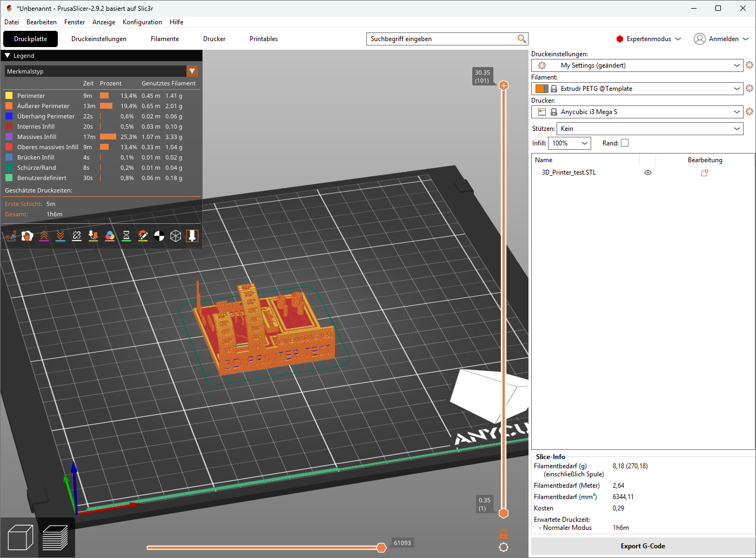
Task: Click gear icon next to filament preset
Action: tap(749, 88)
